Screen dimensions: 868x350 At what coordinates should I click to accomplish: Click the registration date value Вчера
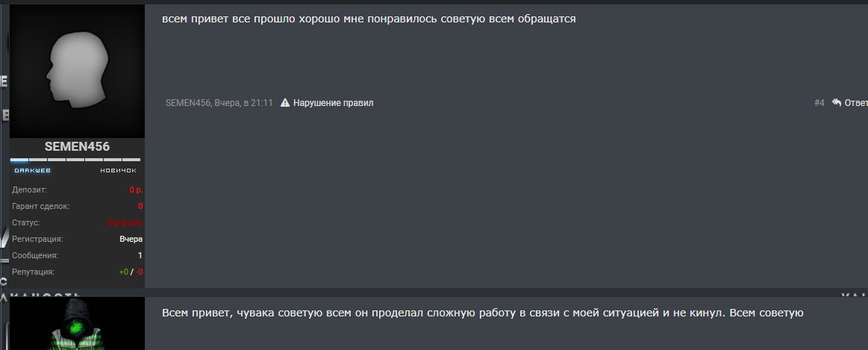click(131, 240)
